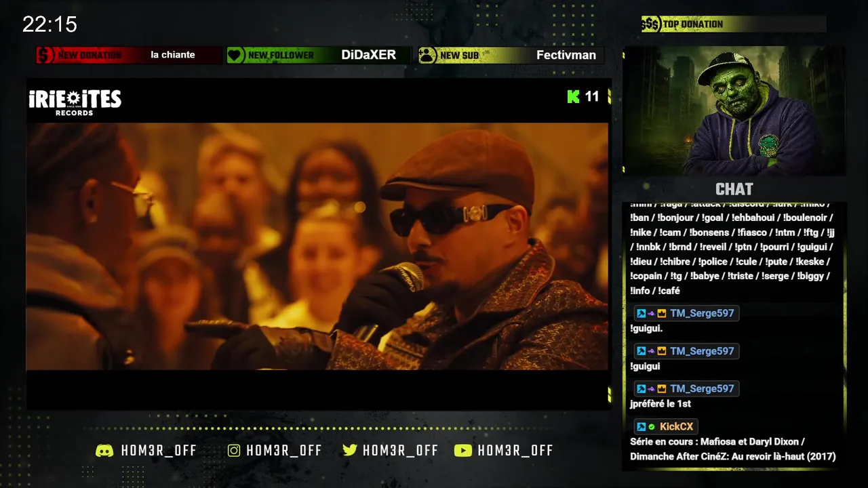
Task: Click the CHAT header
Action: tap(734, 189)
